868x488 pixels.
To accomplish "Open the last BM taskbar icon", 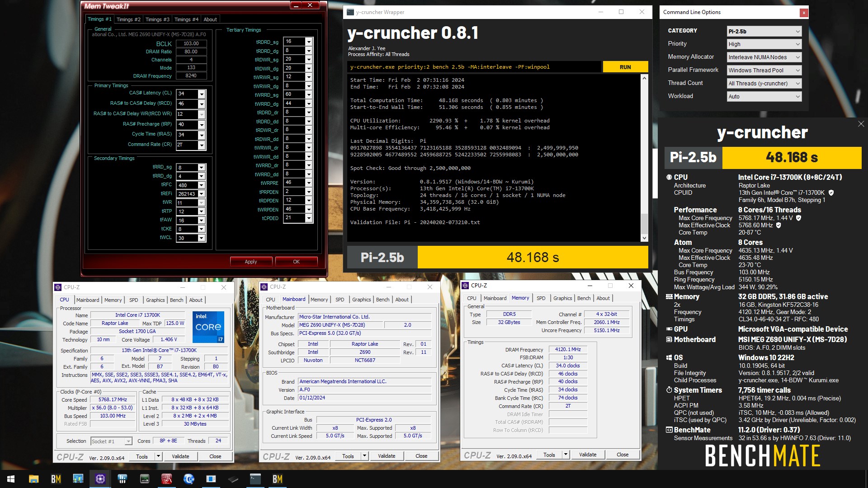I will [x=277, y=479].
